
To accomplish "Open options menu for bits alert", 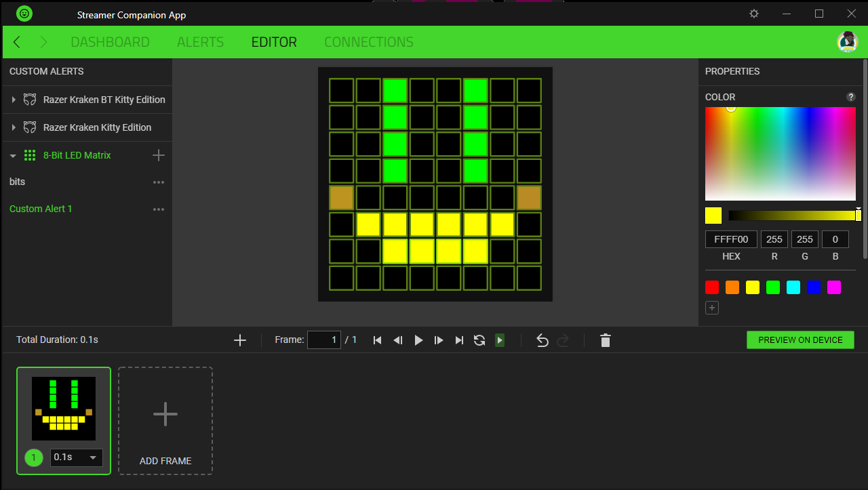I will tap(159, 182).
